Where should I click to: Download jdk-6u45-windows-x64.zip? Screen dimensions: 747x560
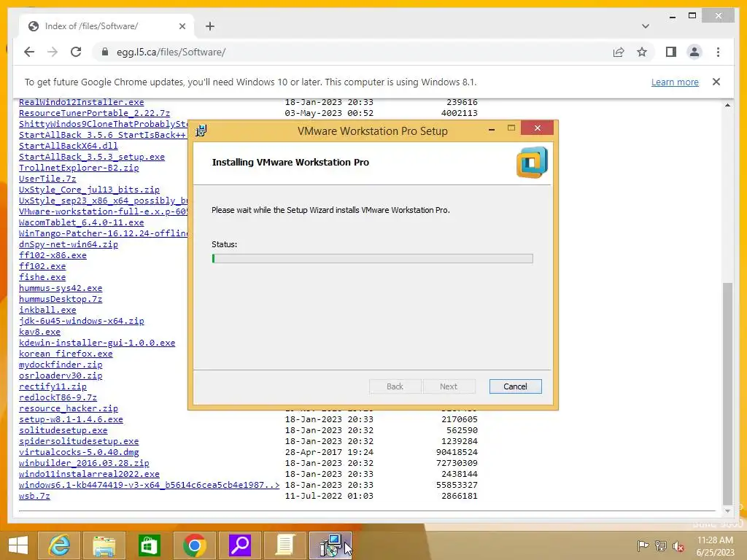[x=82, y=321]
